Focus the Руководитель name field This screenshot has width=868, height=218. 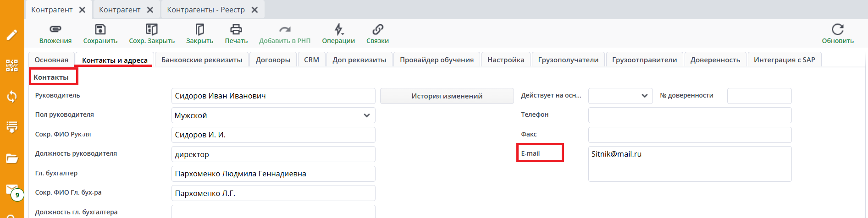click(273, 96)
